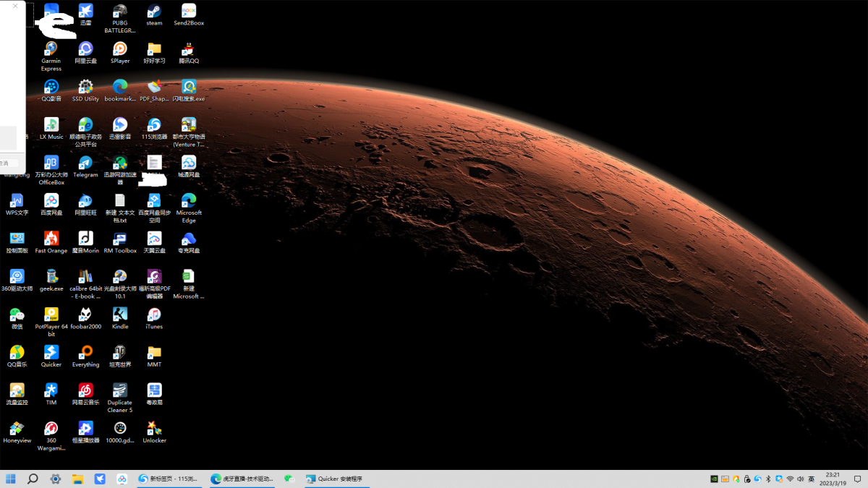Open the PUBG BATTLEGROUNDS desktop icon
Screen dimensions: 868x488
[120, 19]
